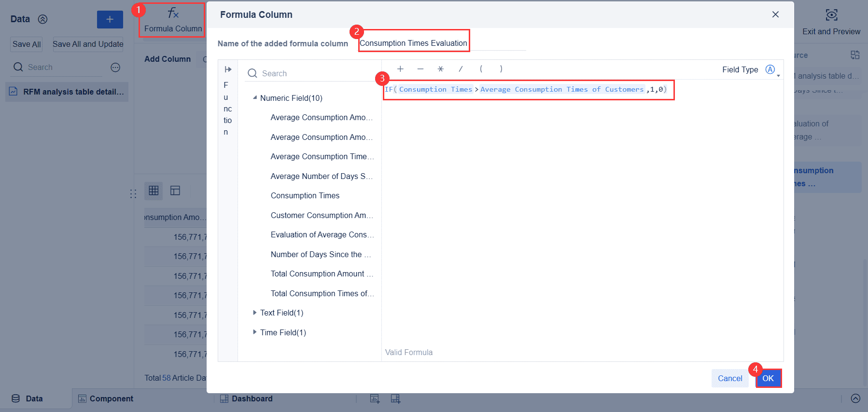Click the Cancel button
The image size is (868, 412).
click(x=730, y=378)
